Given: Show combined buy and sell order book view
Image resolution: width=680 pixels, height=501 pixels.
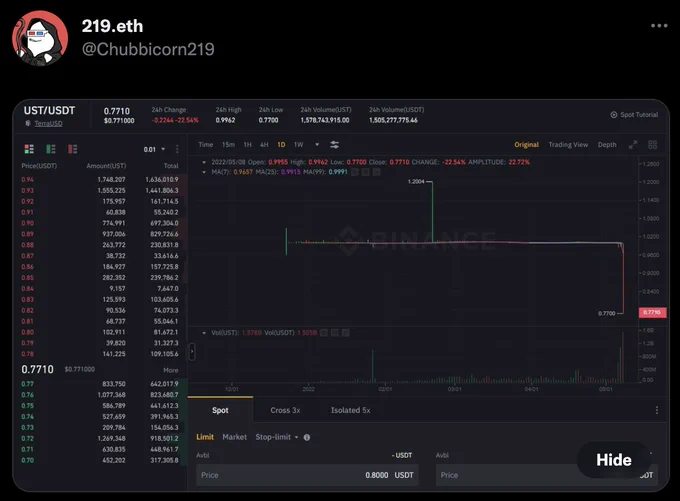Looking at the screenshot, I should pos(29,149).
